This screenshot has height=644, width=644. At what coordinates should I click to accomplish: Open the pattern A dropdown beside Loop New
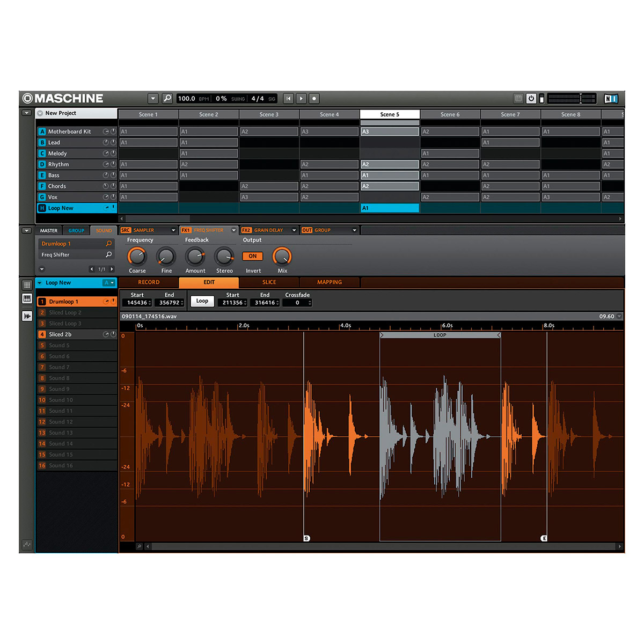[109, 283]
